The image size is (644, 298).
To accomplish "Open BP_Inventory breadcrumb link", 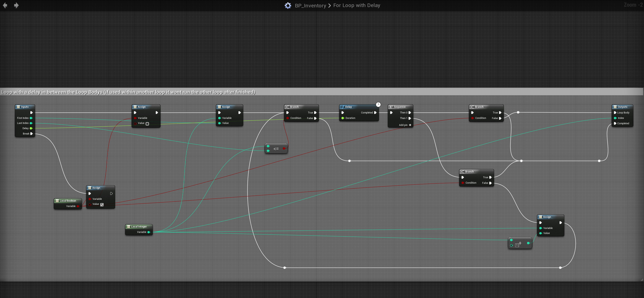I will [x=310, y=6].
